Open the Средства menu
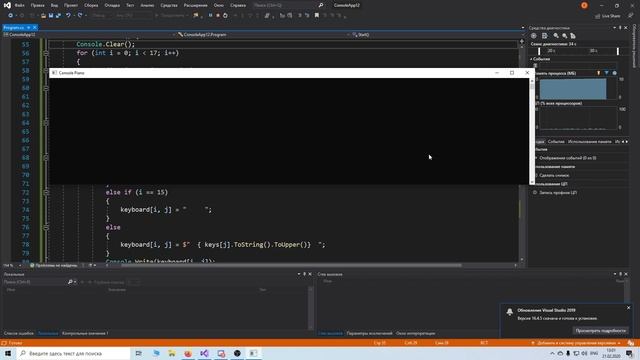The height and width of the screenshot is (360, 640). tap(169, 5)
